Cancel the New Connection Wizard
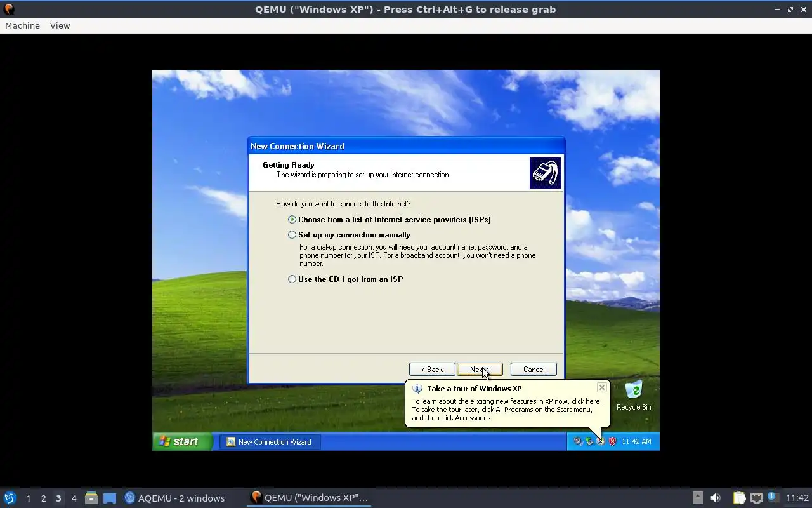812x508 pixels. [534, 370]
